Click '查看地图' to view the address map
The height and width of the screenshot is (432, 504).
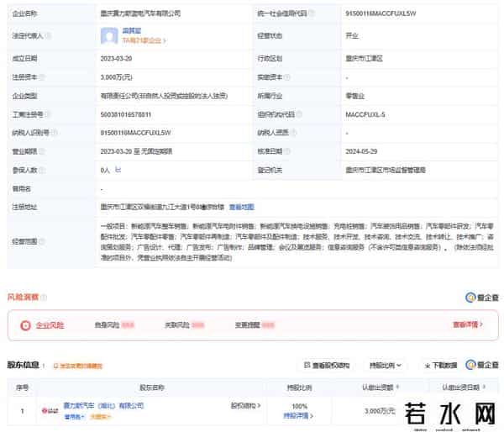[241, 207]
